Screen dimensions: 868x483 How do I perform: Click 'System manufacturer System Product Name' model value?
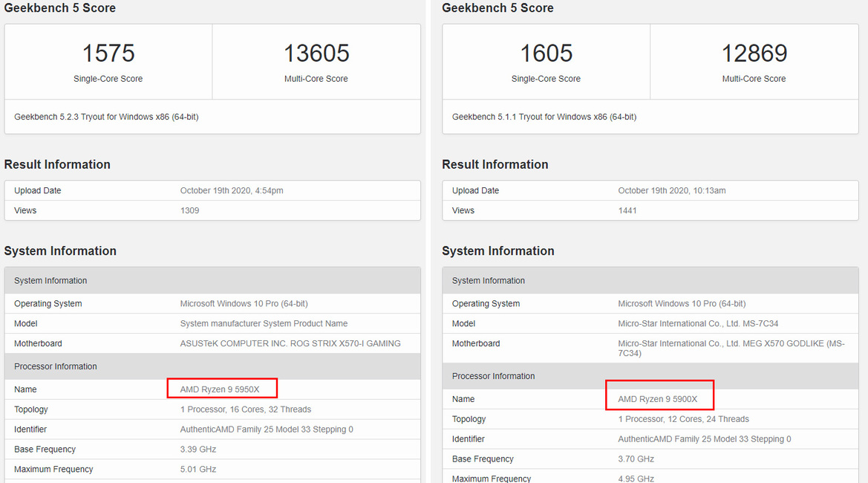(264, 323)
